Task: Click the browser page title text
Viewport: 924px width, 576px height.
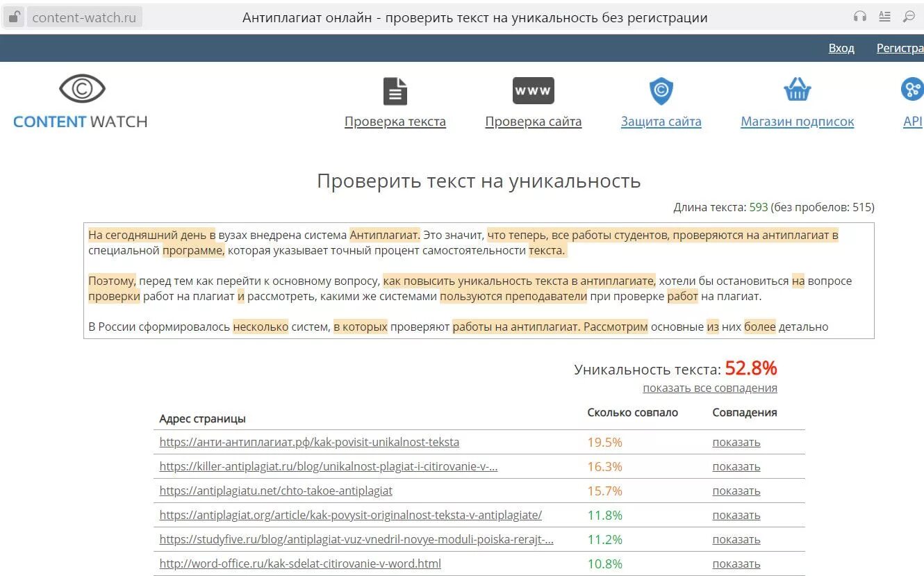Action: click(x=475, y=17)
